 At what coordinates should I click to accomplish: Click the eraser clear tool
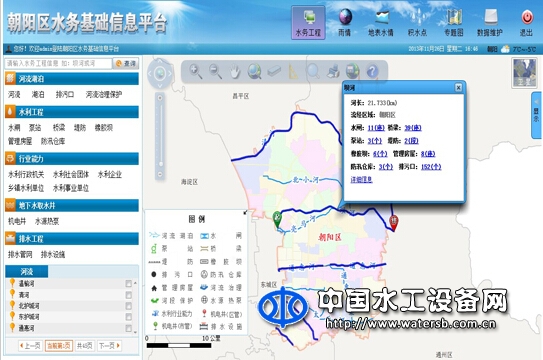[x=274, y=71]
